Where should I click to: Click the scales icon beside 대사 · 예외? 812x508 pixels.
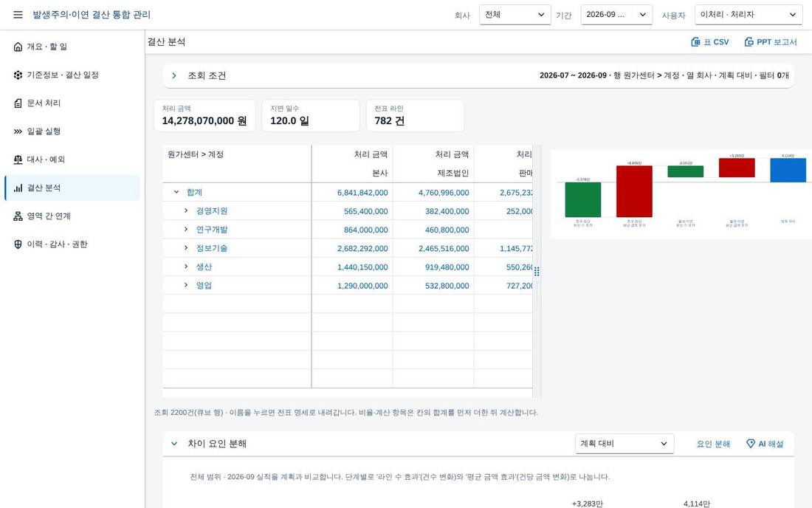pos(18,159)
